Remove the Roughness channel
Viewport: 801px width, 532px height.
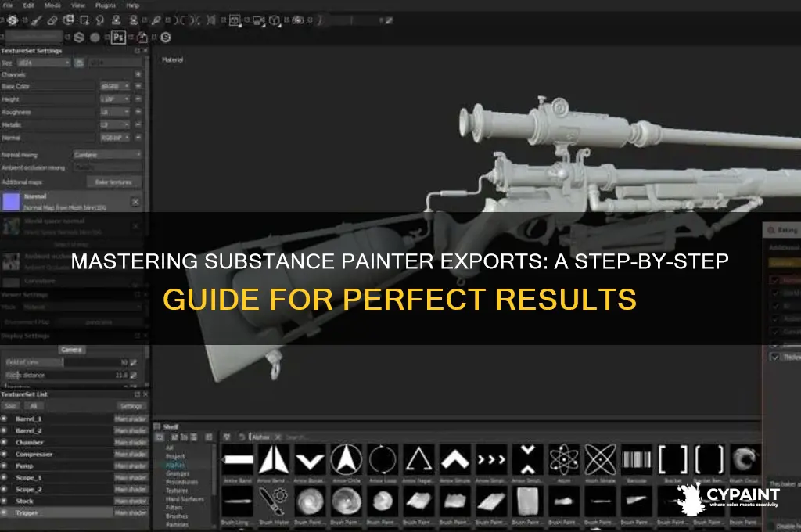pos(138,112)
